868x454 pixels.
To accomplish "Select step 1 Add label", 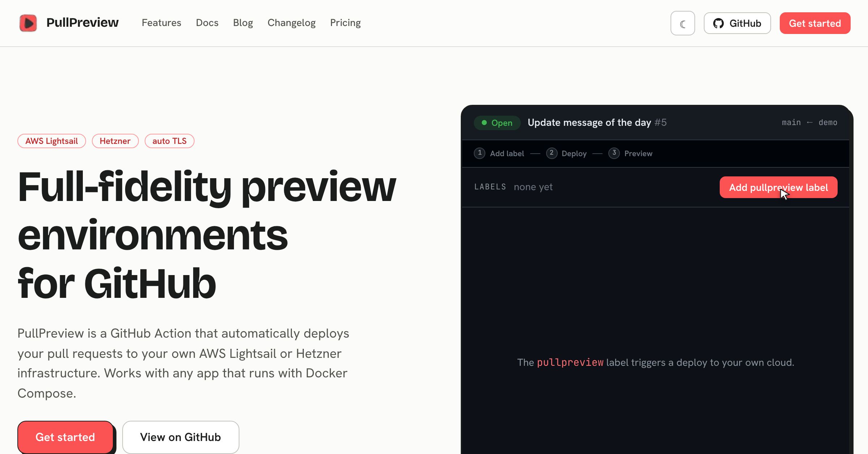I will [499, 153].
